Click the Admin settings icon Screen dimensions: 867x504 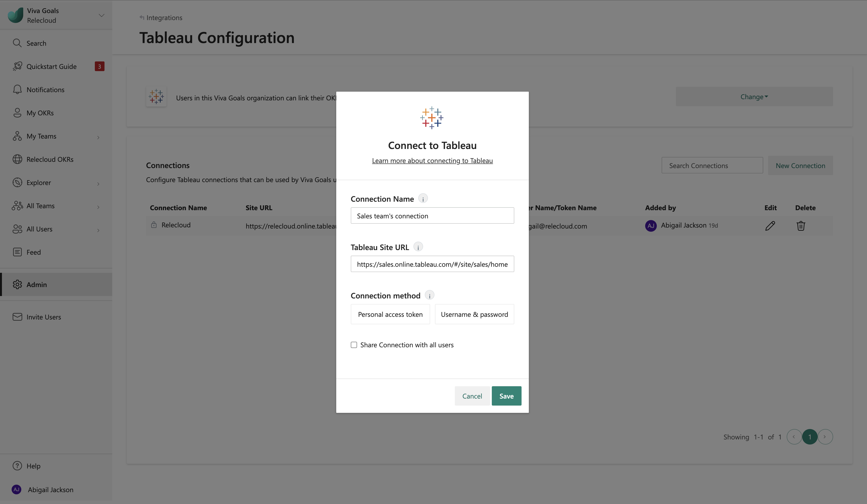click(x=17, y=284)
